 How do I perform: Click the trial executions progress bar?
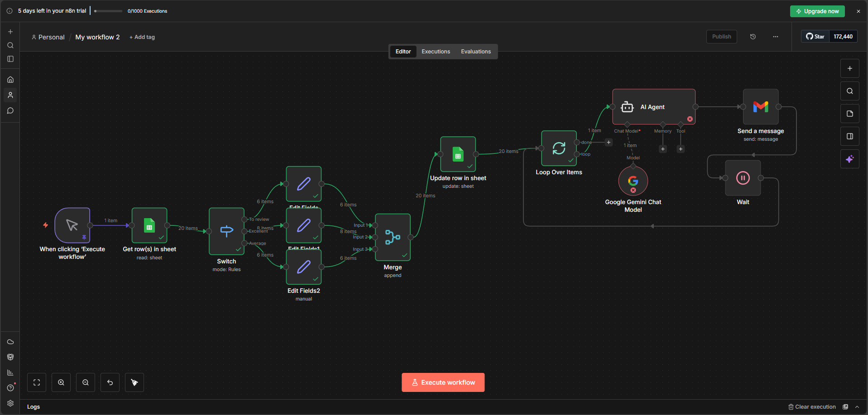108,11
